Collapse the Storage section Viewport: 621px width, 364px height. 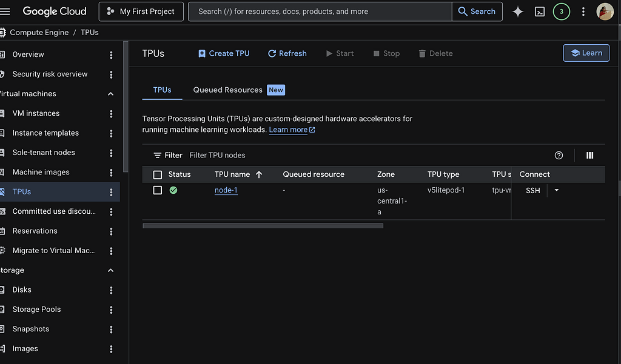pos(110,270)
